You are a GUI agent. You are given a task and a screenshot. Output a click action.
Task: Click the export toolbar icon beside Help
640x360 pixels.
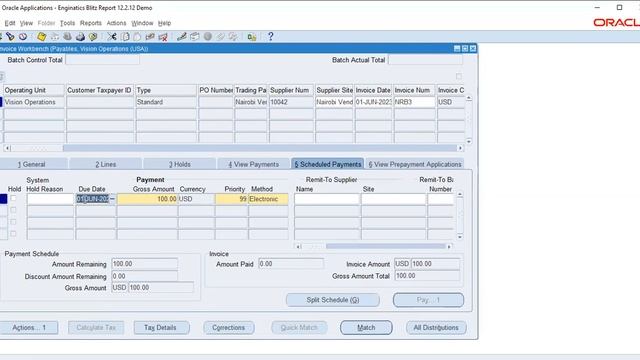[x=252, y=37]
